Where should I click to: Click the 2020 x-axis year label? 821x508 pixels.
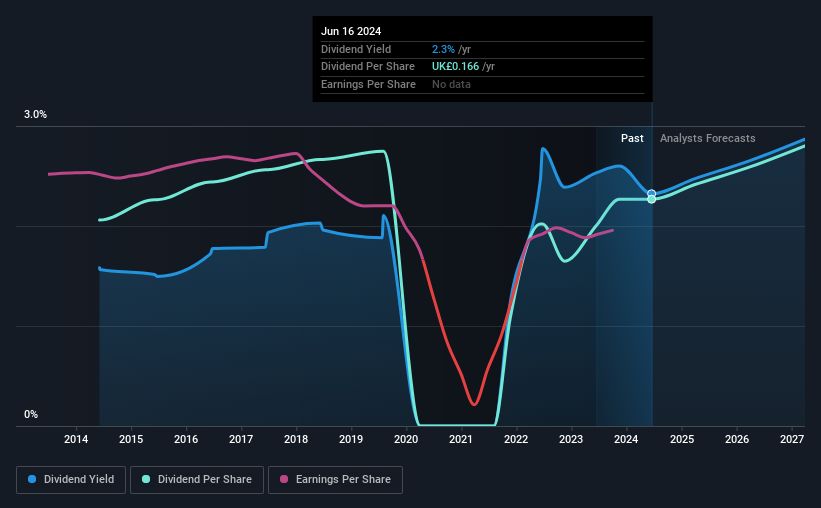tap(406, 439)
